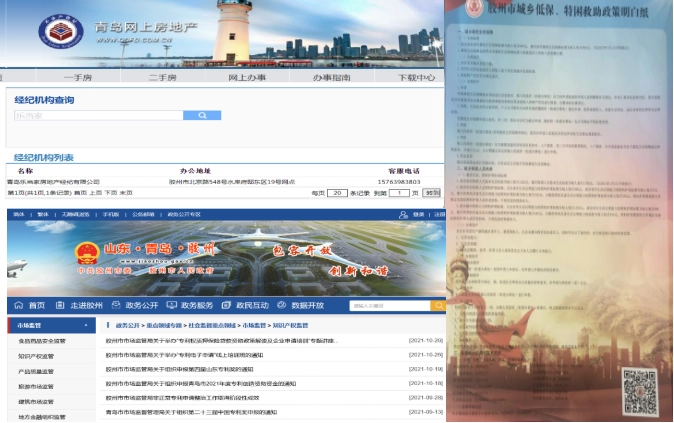Image resolution: width=674 pixels, height=423 pixels.
Task: Click 手机版 link in top bar
Action: coord(110,215)
